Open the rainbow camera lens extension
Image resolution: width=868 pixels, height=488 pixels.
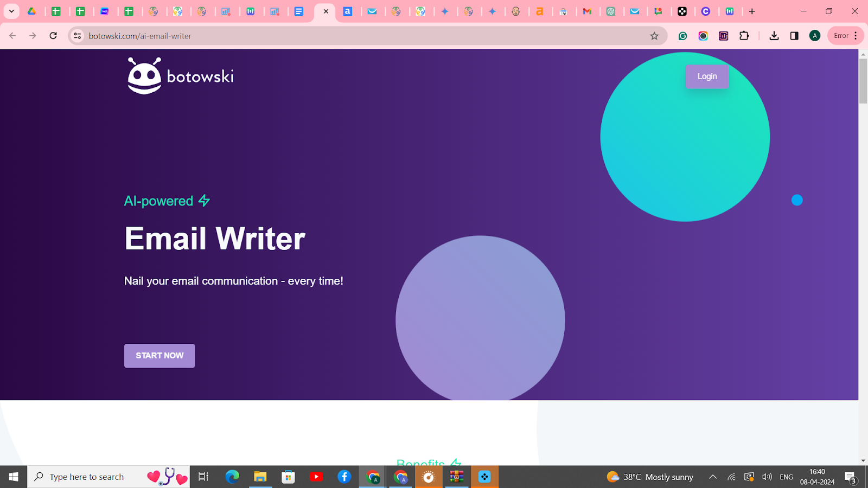[x=703, y=36]
